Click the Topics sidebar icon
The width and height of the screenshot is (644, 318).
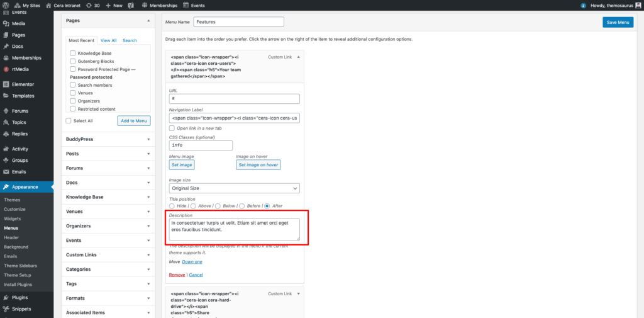pyautogui.click(x=6, y=122)
